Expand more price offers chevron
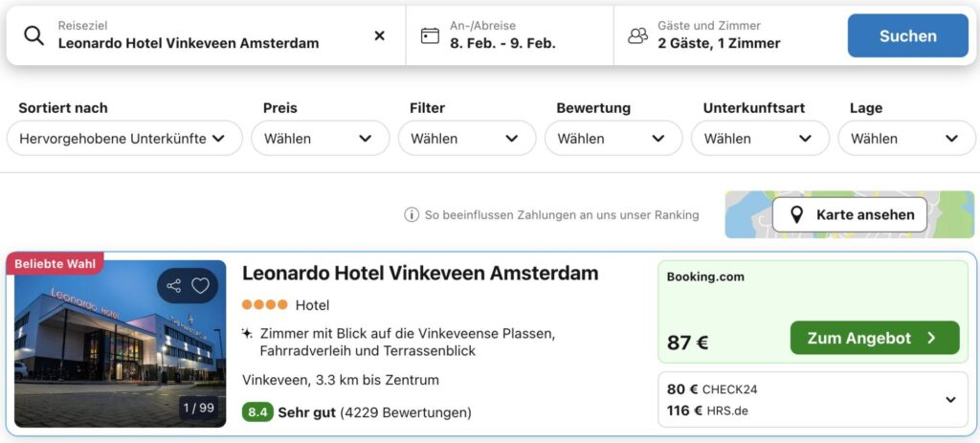 click(950, 400)
